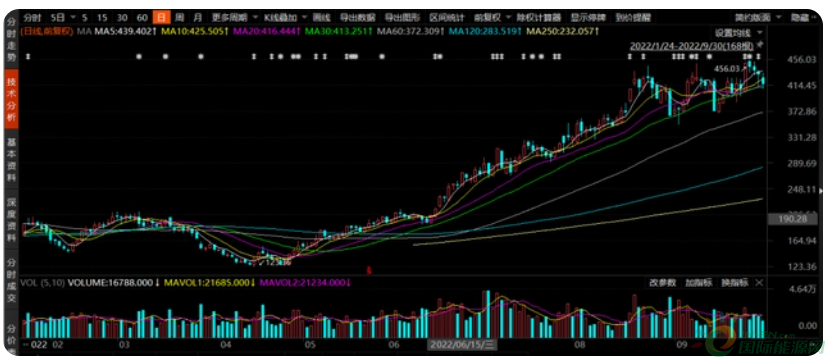This screenshot has width=830, height=362.
Task: Click the cyan MA120:283.519 value
Action: (485, 32)
